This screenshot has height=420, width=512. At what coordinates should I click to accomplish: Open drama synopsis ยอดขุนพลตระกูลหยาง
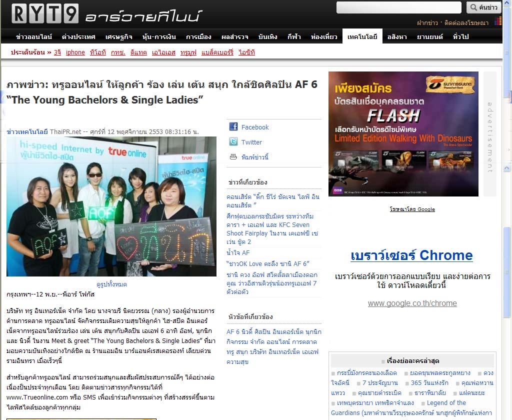(440, 373)
